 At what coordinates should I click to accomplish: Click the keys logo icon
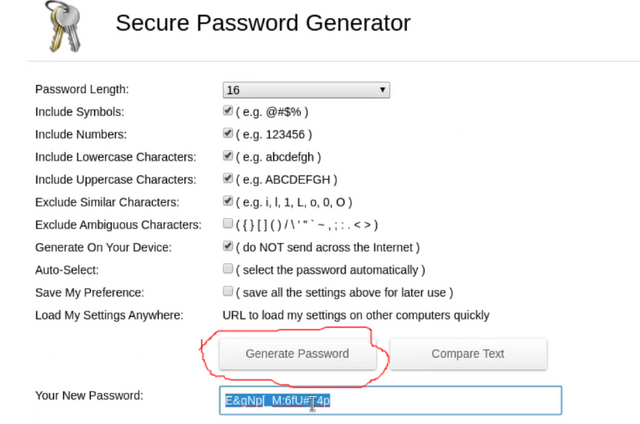point(63,27)
